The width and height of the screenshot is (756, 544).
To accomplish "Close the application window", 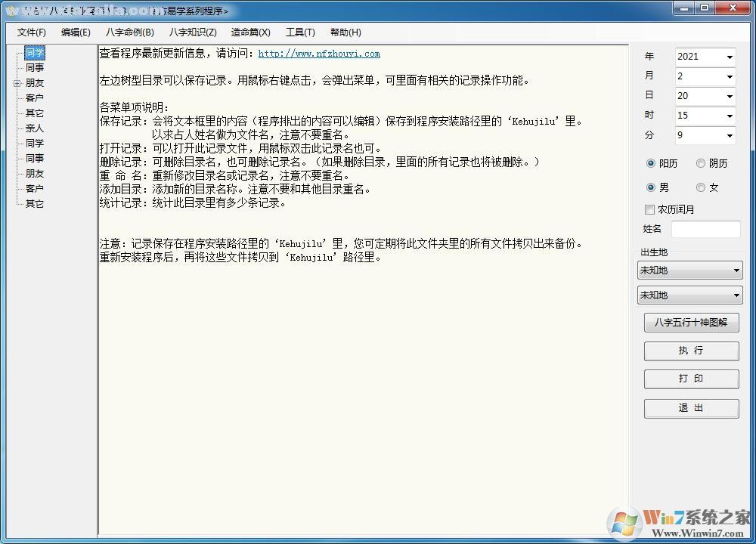I will (x=733, y=8).
